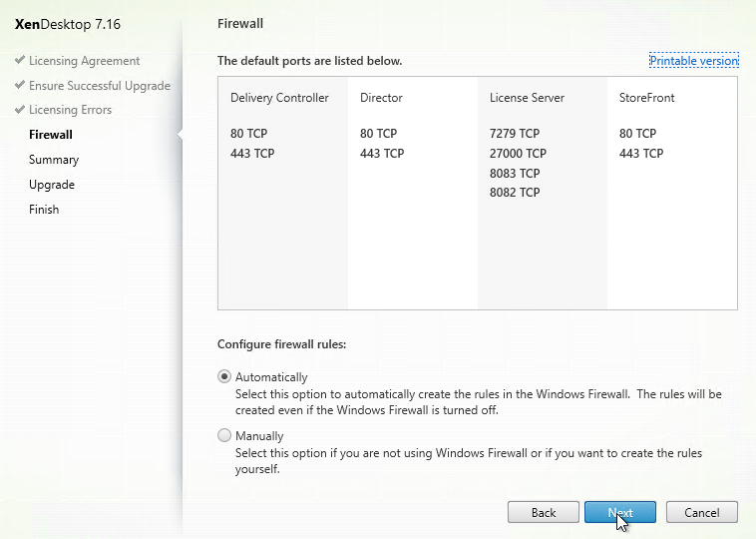Image resolution: width=756 pixels, height=539 pixels.
Task: Click the XenDesktop 7.16 title
Action: pyautogui.click(x=68, y=24)
